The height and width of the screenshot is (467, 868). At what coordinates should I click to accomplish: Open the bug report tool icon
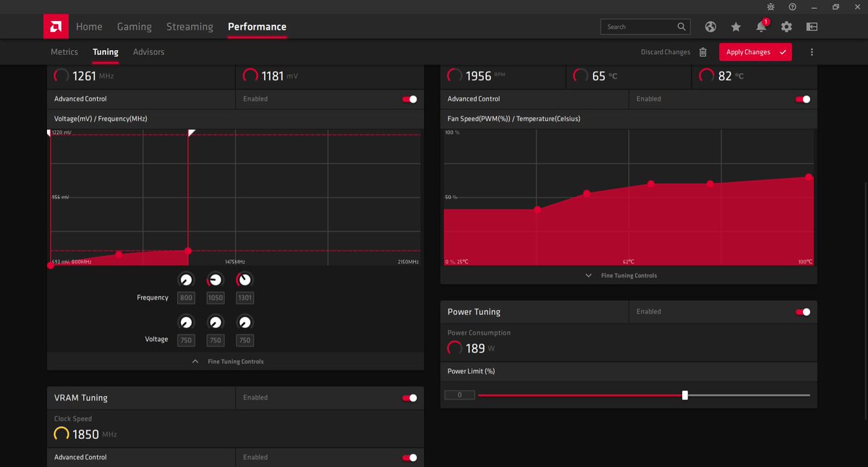click(771, 7)
